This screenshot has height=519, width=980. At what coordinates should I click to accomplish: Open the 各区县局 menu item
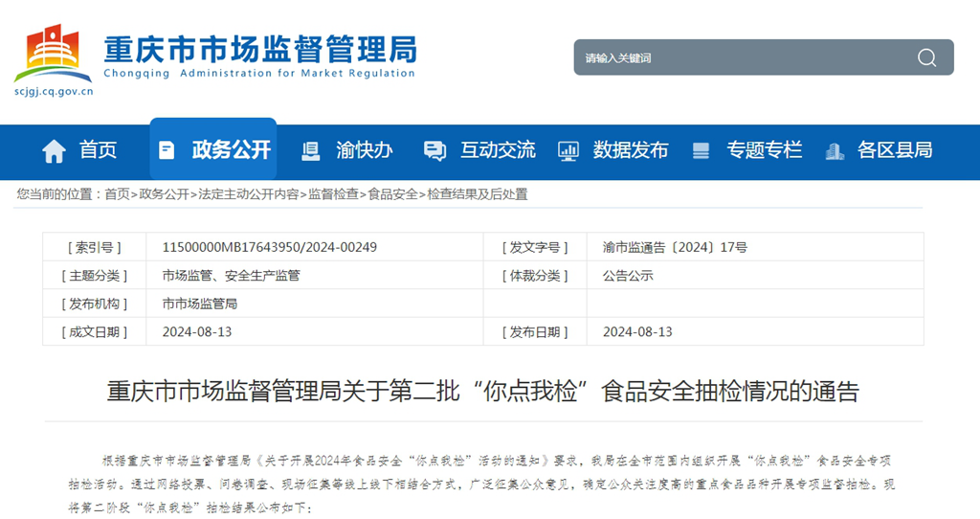(895, 150)
